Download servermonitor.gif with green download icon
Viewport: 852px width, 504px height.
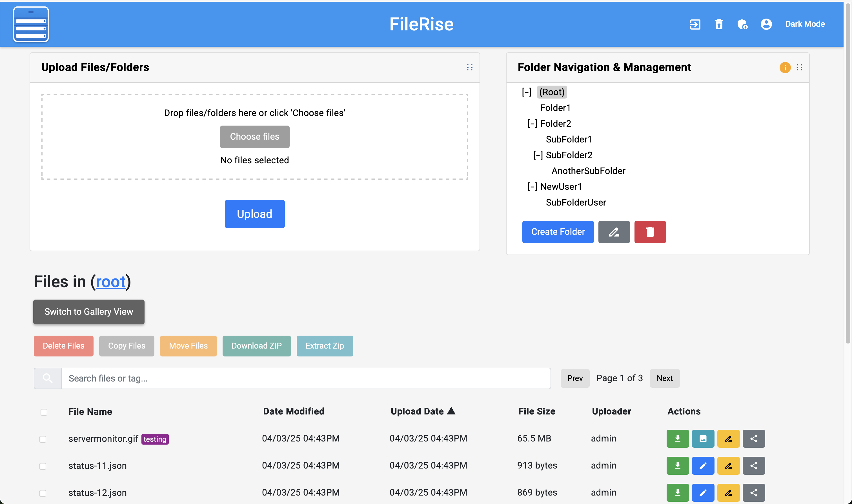tap(677, 438)
